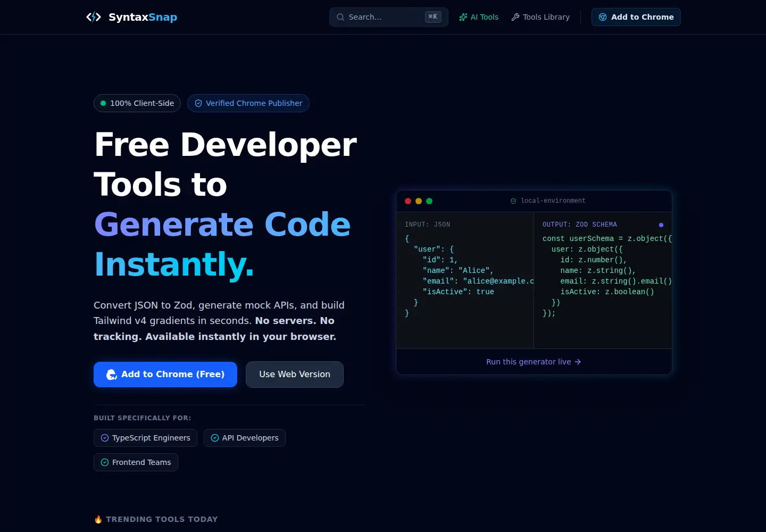Click the Frontend Teams chip

(x=136, y=462)
